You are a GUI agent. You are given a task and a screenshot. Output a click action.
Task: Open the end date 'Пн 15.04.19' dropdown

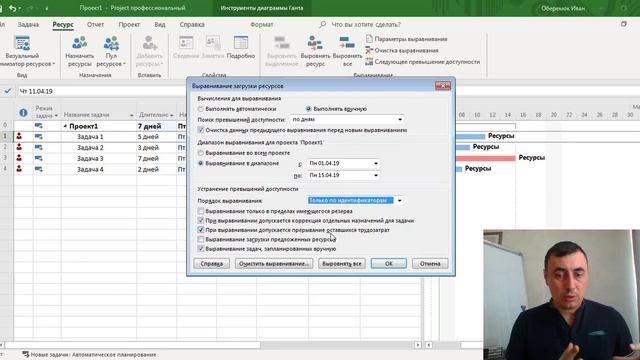tap(376, 175)
